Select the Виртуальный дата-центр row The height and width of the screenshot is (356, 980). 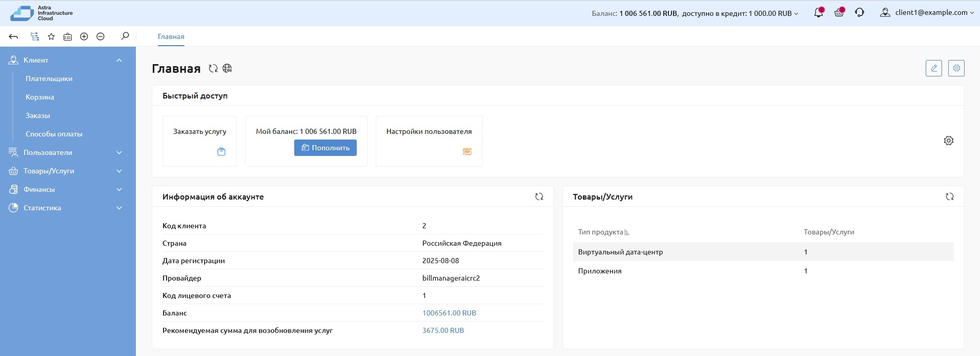pyautogui.click(x=763, y=252)
